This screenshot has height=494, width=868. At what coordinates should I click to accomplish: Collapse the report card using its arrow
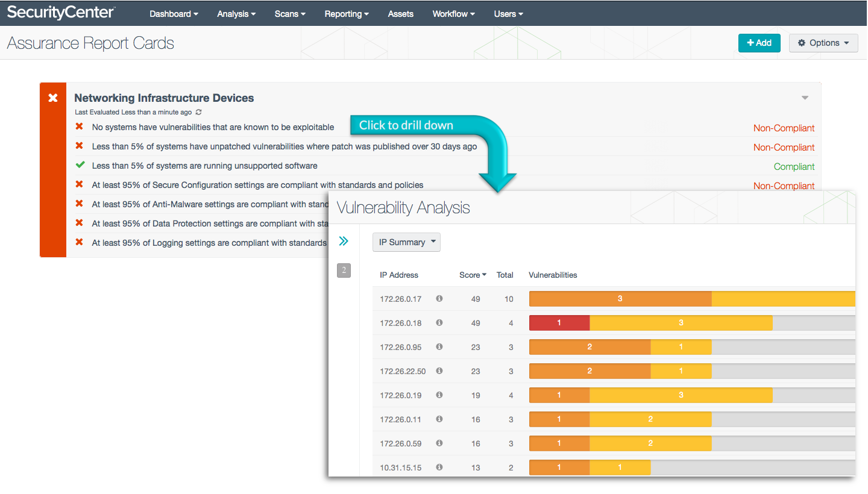[805, 98]
